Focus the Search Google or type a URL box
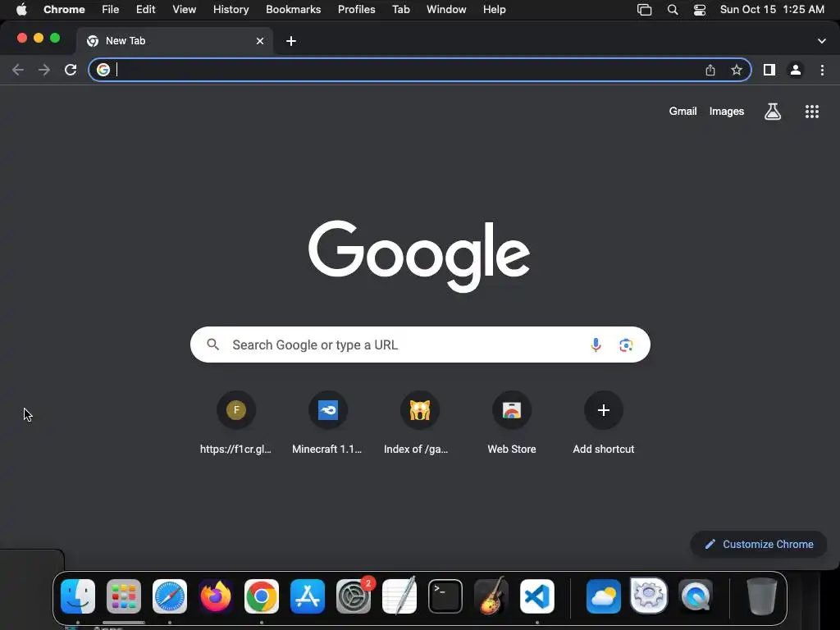The width and height of the screenshot is (840, 630). coord(420,345)
